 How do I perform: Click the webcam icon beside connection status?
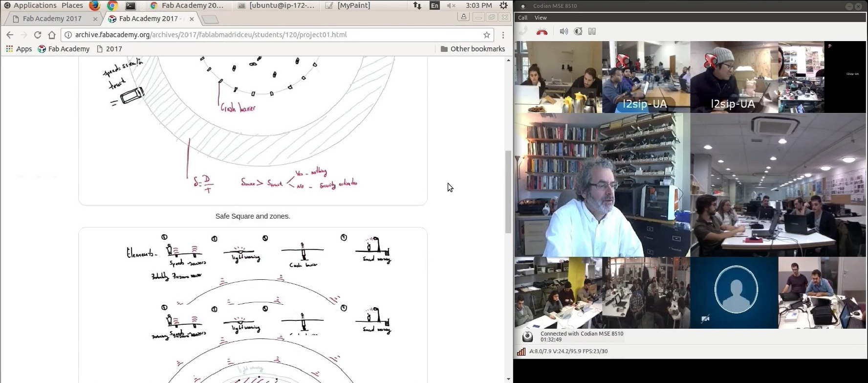click(527, 337)
